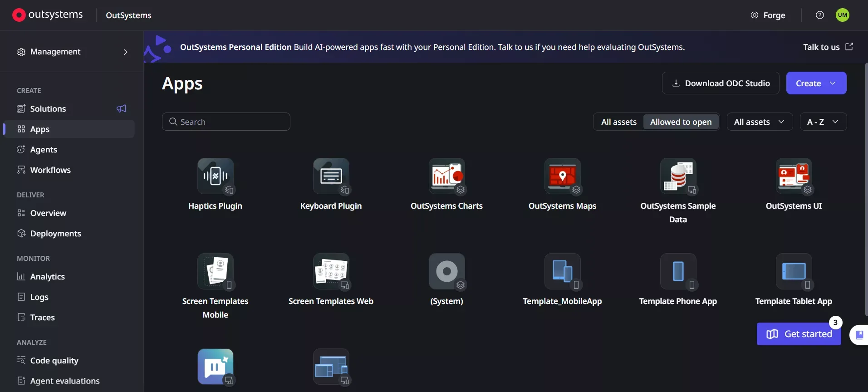Click the Haptics Plugin name label
The image size is (868, 392).
(216, 206)
